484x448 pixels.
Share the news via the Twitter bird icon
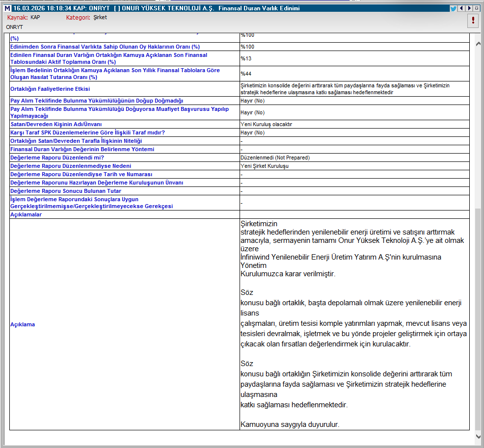click(453, 8)
